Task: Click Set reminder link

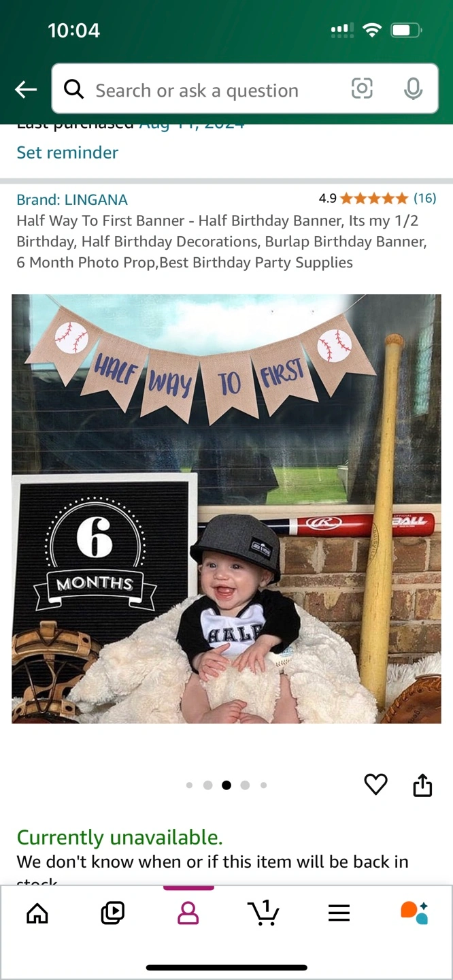Action: click(x=67, y=152)
